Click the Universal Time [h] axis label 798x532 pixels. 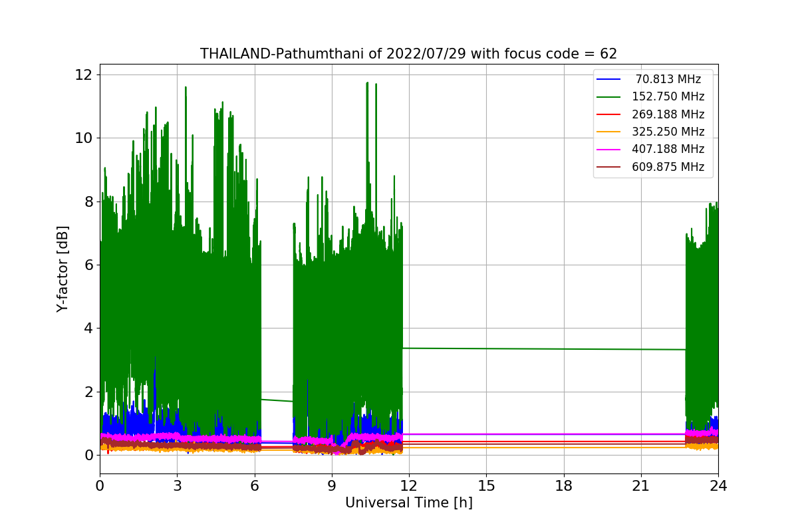pos(408,503)
